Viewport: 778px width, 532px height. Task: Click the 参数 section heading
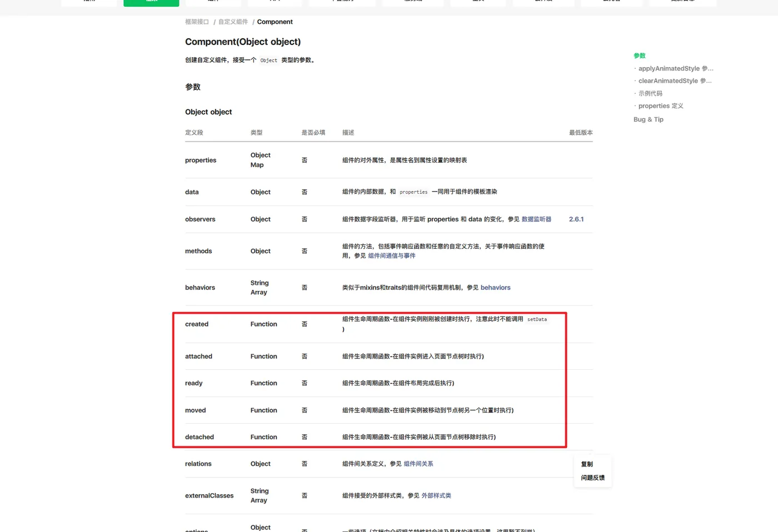193,87
